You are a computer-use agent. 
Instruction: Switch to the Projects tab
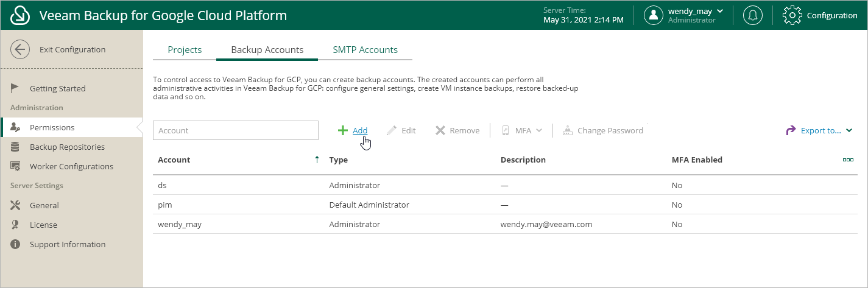[185, 50]
